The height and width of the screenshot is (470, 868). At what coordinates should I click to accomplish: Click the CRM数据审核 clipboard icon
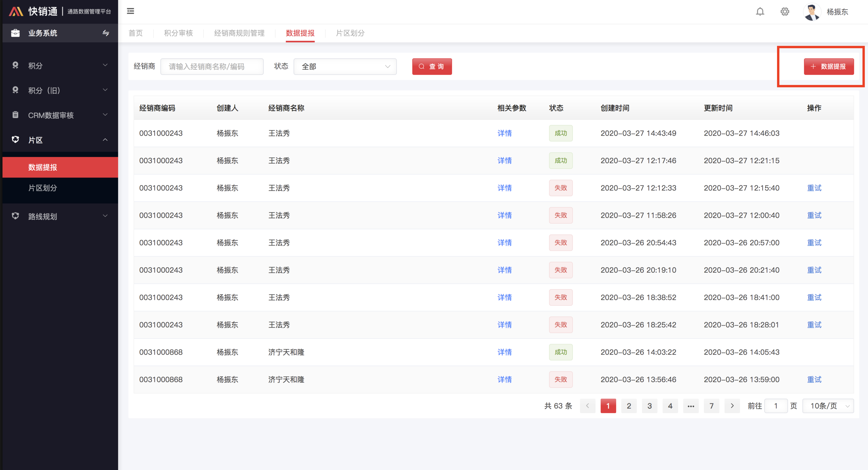tap(15, 115)
